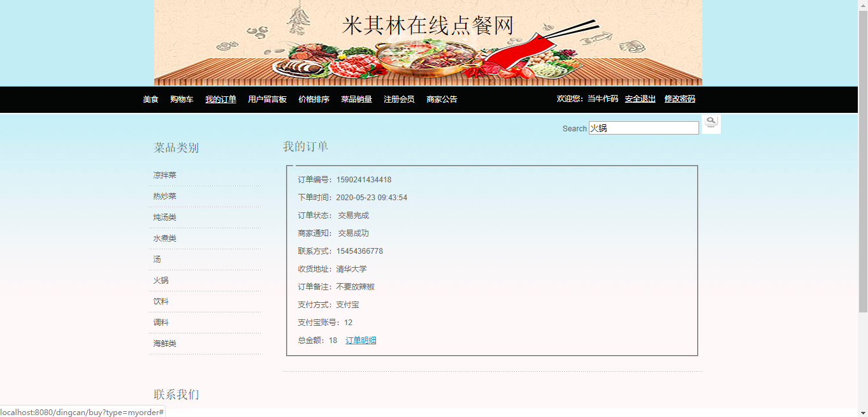Click the delivery address 清华大学
This screenshot has width=868, height=417.
click(352, 269)
